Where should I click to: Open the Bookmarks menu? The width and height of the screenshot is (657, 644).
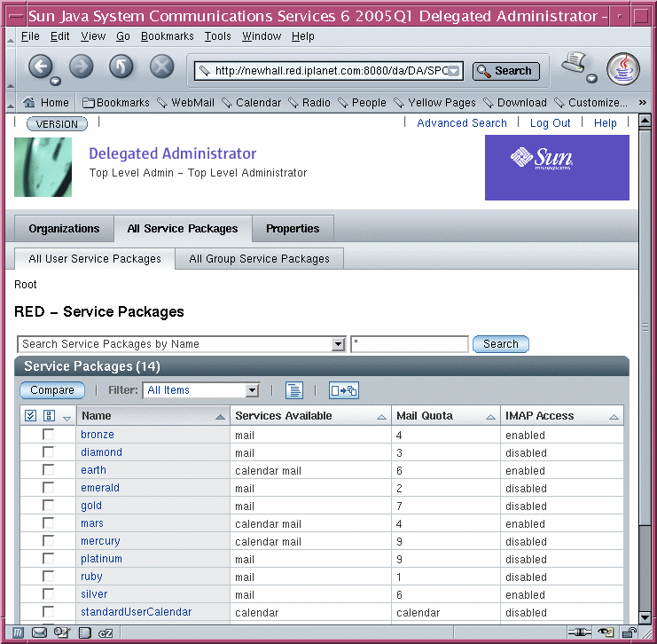pyautogui.click(x=168, y=36)
